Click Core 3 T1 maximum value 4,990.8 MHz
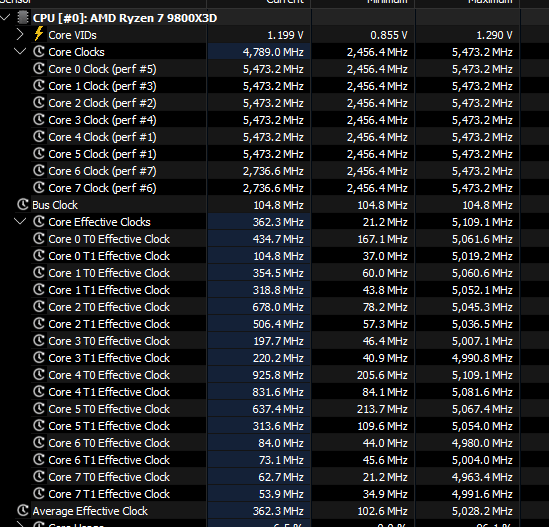549x527 pixels. coord(482,358)
